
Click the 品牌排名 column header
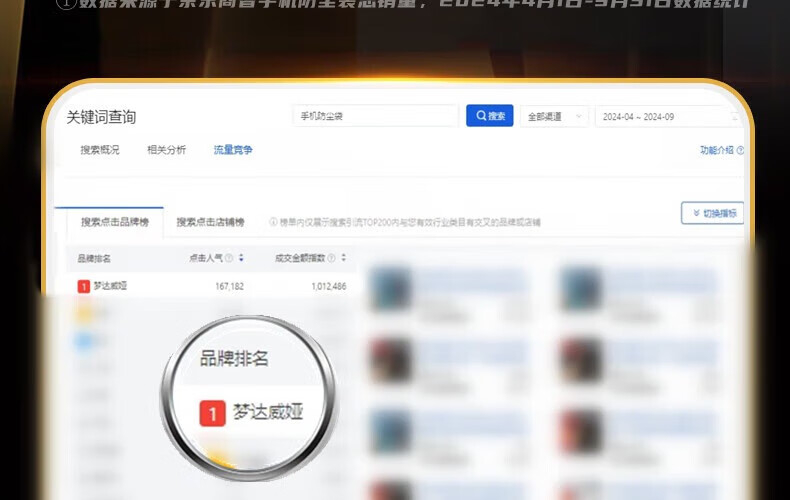click(94, 259)
